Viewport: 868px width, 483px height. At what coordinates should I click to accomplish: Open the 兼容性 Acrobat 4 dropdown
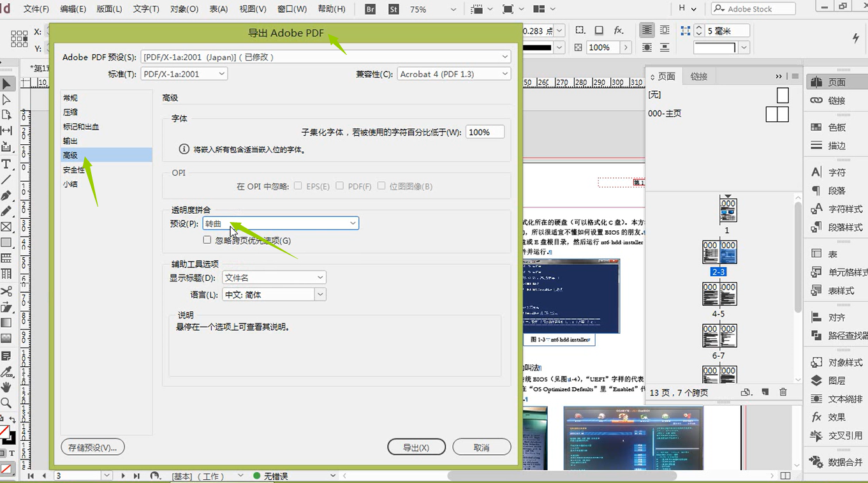point(454,74)
